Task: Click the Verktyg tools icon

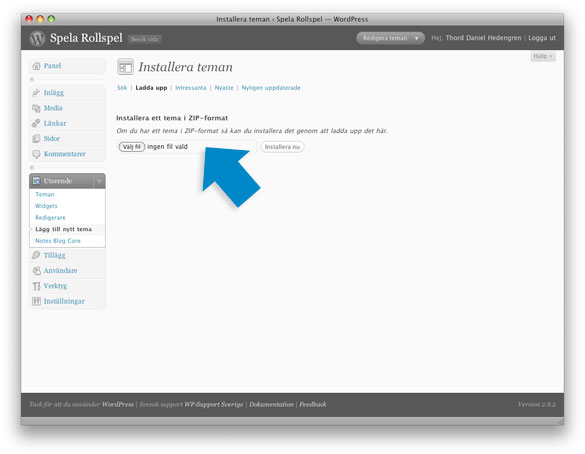Action: click(36, 286)
